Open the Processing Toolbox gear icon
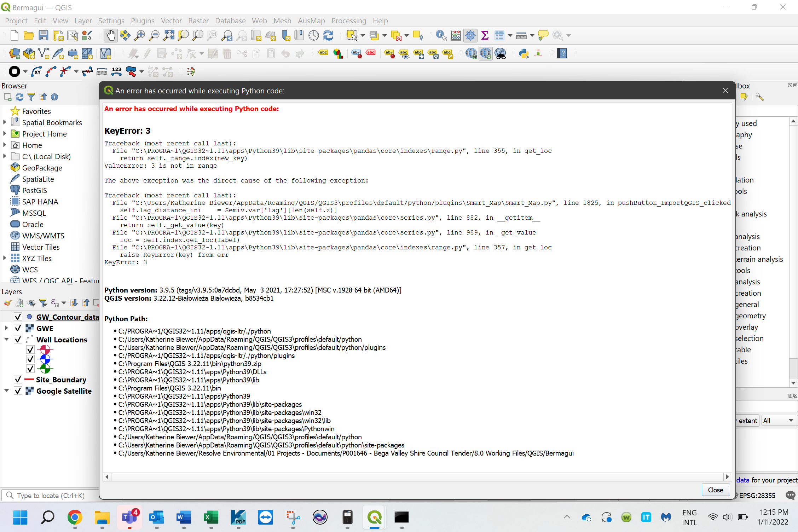This screenshot has height=532, width=798. (x=470, y=35)
